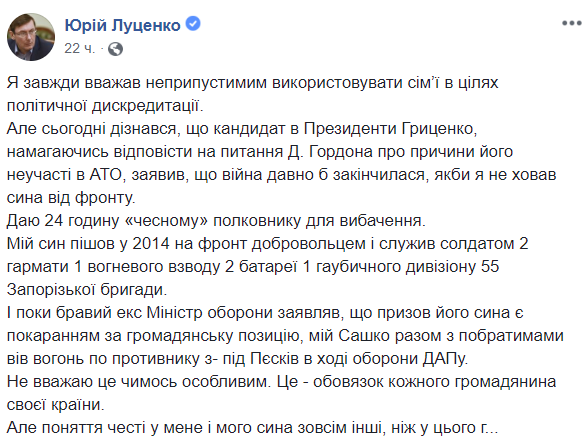
Task: Open the Юрій Луценко profile name link
Action: (x=122, y=25)
